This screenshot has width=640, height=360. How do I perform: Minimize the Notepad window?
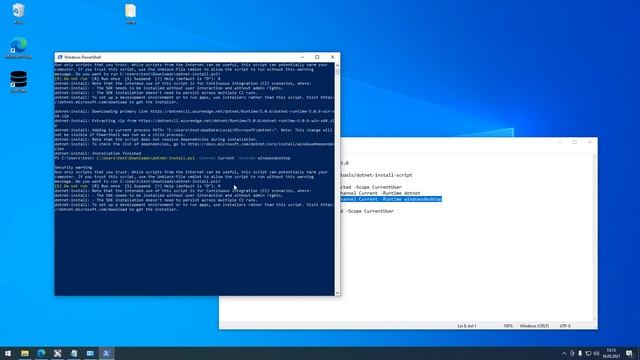tap(560, 142)
